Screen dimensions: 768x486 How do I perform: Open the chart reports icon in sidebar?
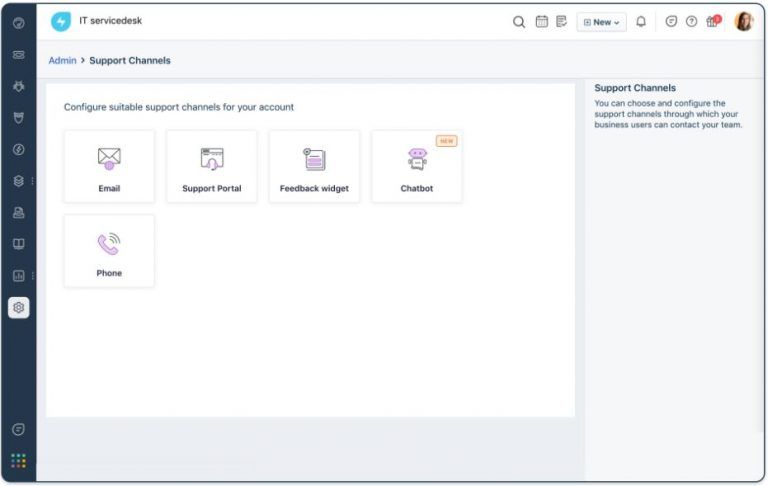click(x=18, y=276)
